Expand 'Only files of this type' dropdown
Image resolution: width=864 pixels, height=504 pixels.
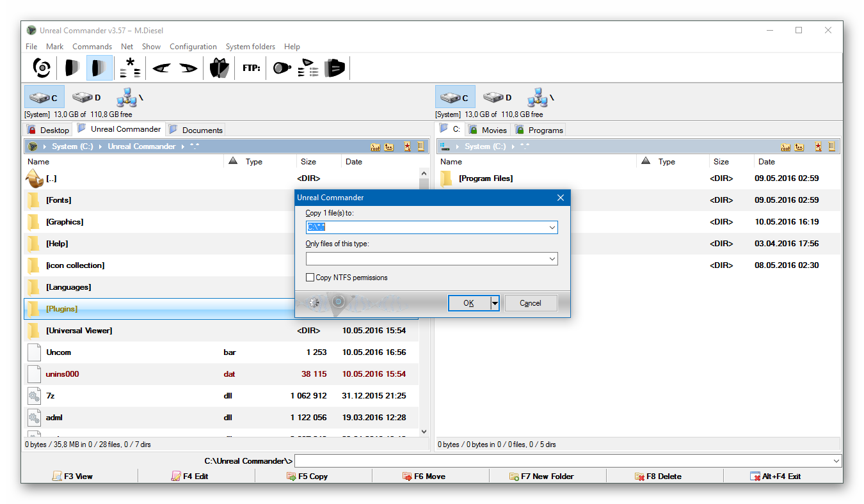552,258
